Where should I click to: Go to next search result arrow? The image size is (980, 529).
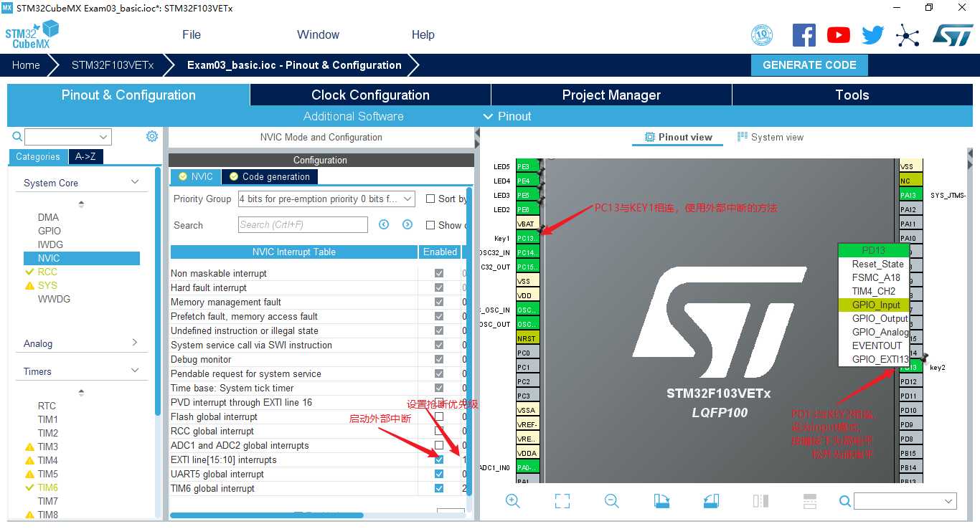[x=407, y=224]
